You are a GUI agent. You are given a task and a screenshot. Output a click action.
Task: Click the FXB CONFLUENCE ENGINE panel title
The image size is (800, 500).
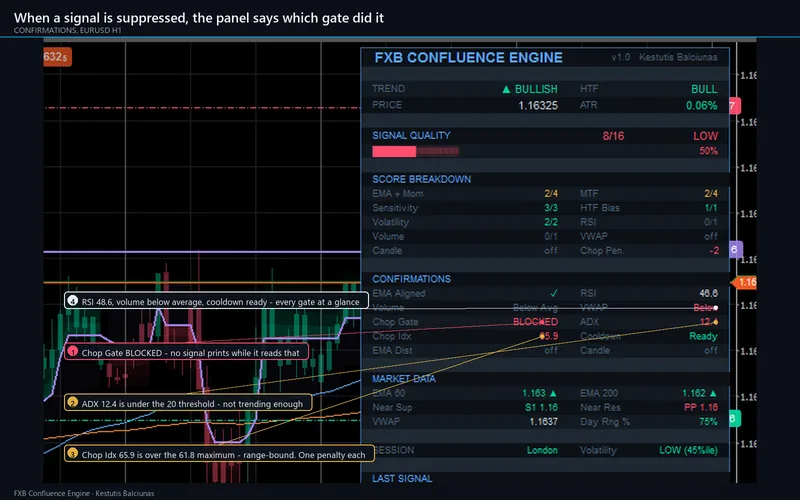(x=468, y=58)
